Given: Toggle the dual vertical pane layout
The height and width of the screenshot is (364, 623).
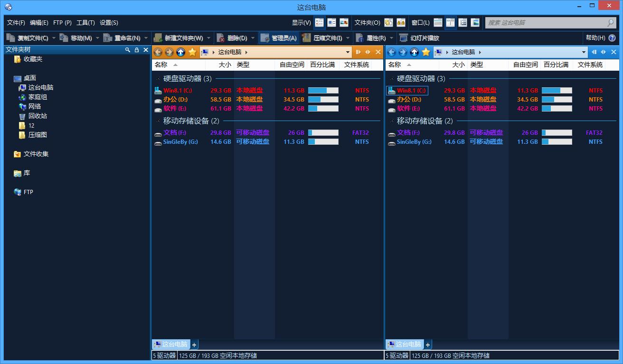Looking at the screenshot, I should [x=450, y=22].
